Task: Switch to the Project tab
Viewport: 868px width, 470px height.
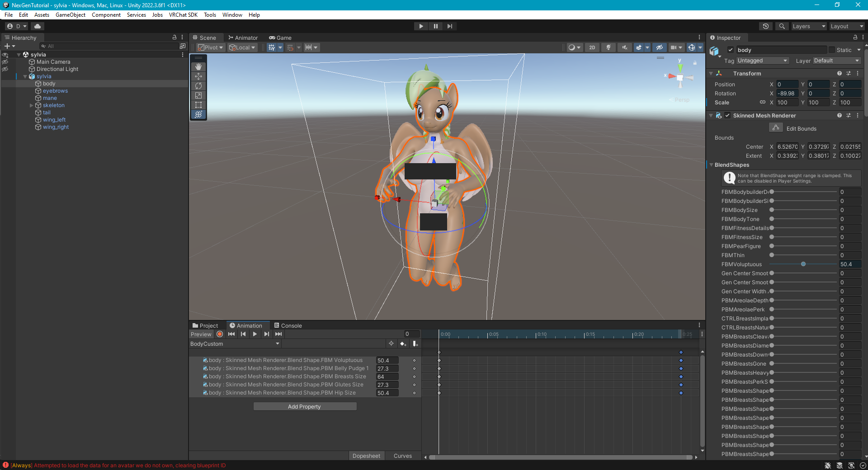Action: click(x=205, y=325)
